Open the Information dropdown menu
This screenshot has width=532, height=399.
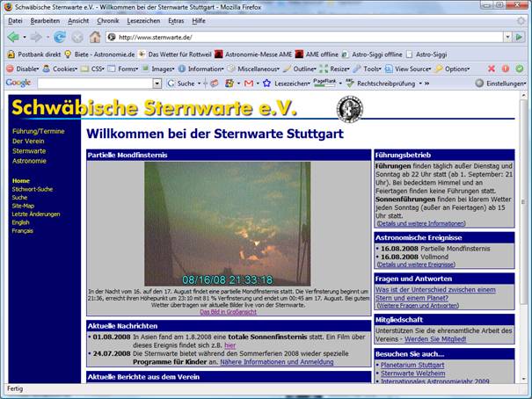point(200,69)
